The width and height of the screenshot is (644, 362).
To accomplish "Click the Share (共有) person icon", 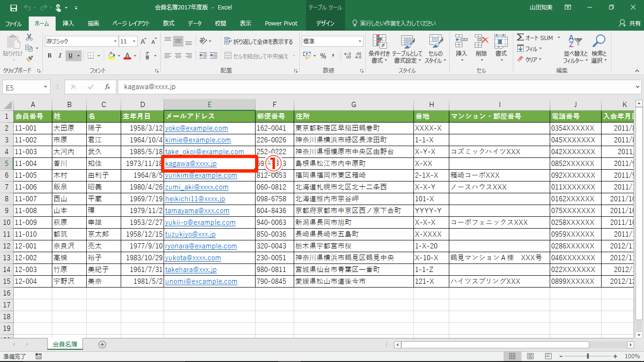I will [622, 23].
